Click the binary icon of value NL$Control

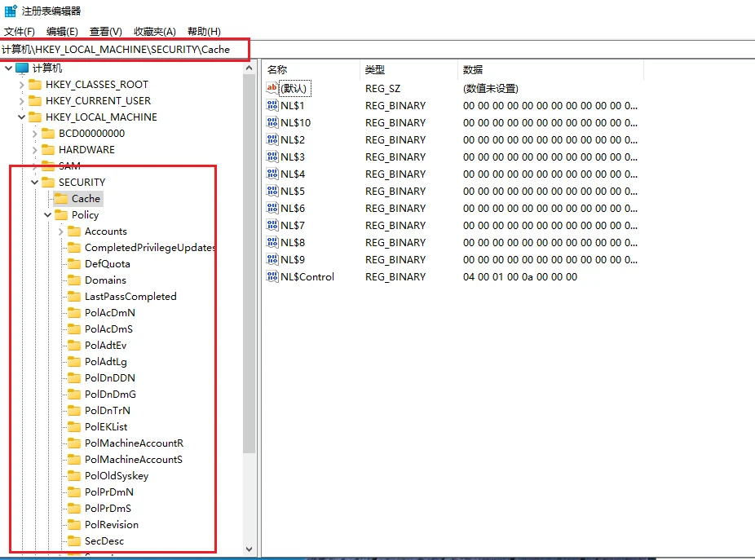(x=272, y=277)
